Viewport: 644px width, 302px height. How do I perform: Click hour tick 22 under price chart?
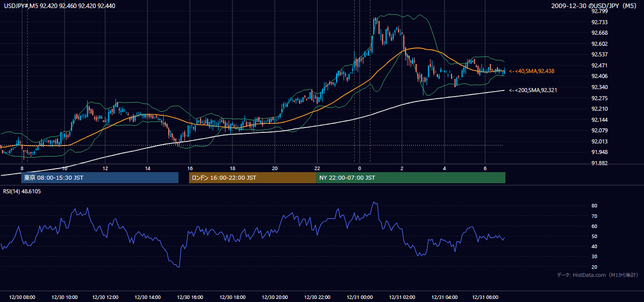316,168
